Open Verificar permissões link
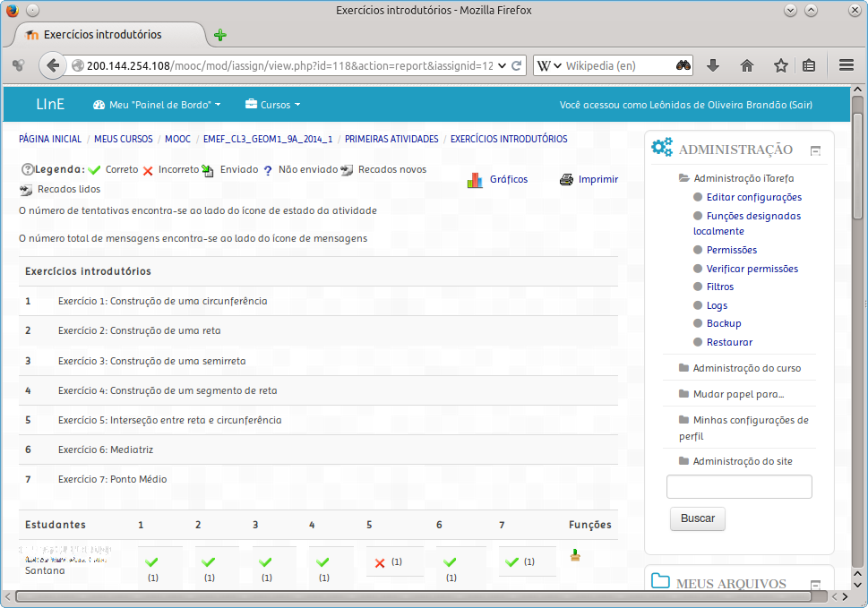Screen dimensions: 868x608 point(752,269)
